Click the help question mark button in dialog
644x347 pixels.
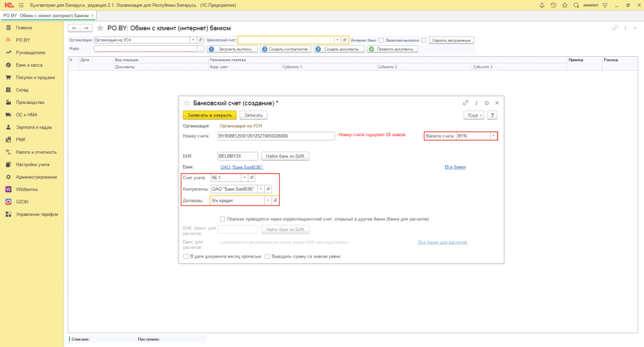coord(492,115)
